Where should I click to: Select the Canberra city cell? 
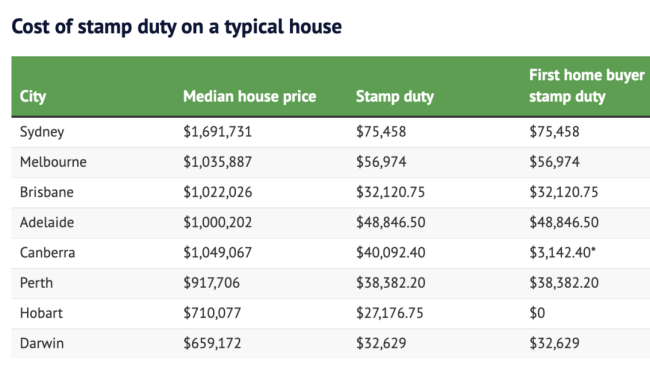tap(47, 252)
